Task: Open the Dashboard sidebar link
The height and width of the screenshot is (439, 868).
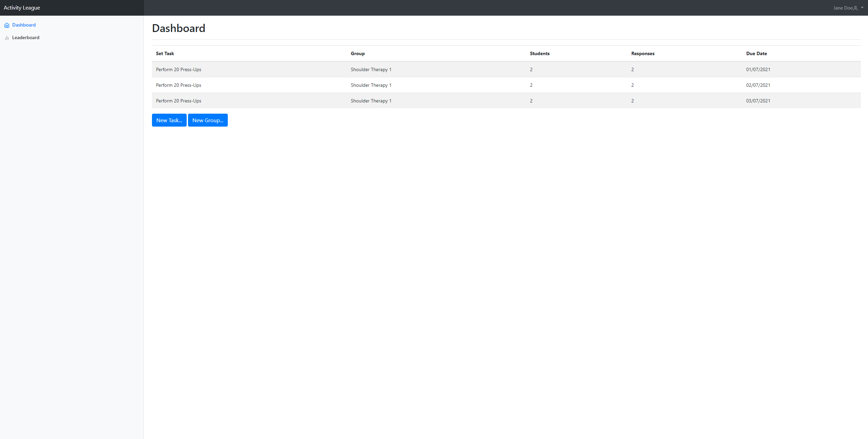Action: click(24, 25)
